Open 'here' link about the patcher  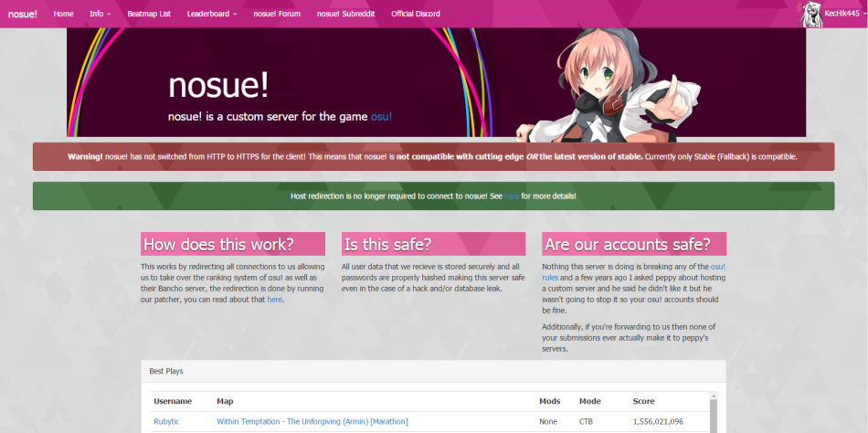click(x=275, y=299)
